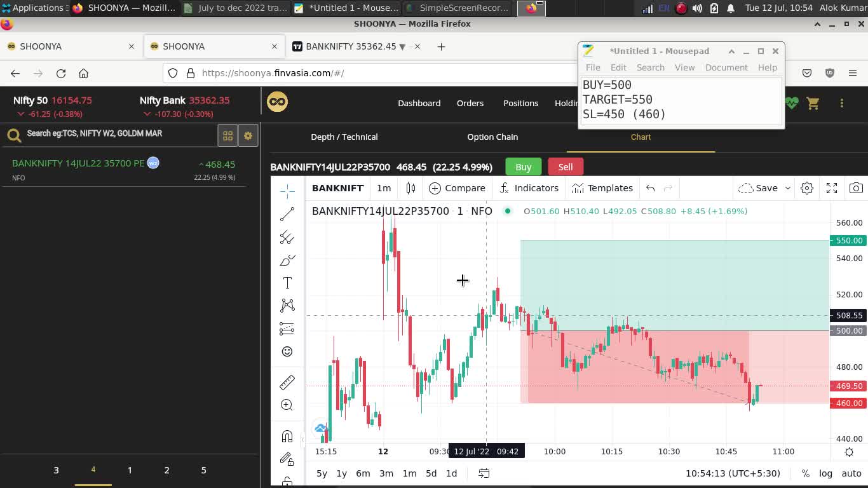The width and height of the screenshot is (868, 488).
Task: Open the watchlist settings gear
Action: [x=248, y=135]
